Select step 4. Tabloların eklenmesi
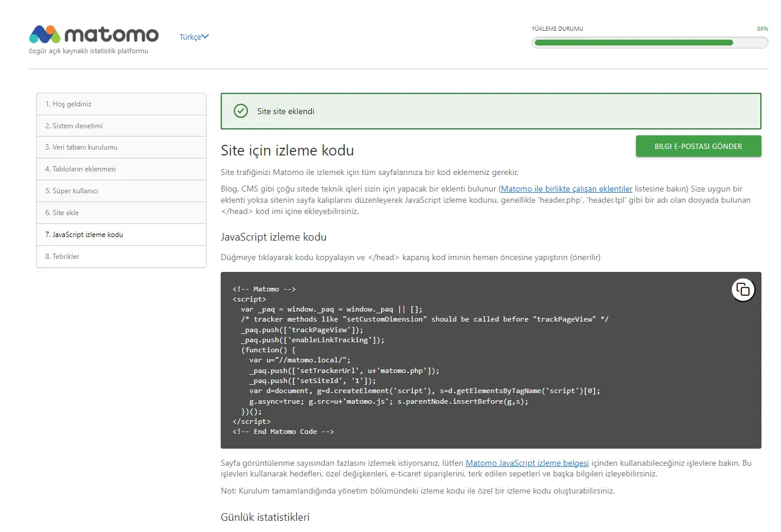 [x=121, y=169]
